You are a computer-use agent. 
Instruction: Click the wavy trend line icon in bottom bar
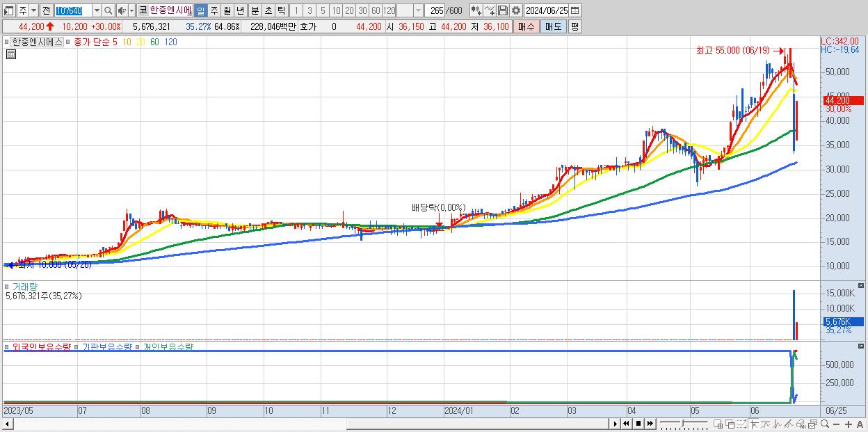click(766, 424)
